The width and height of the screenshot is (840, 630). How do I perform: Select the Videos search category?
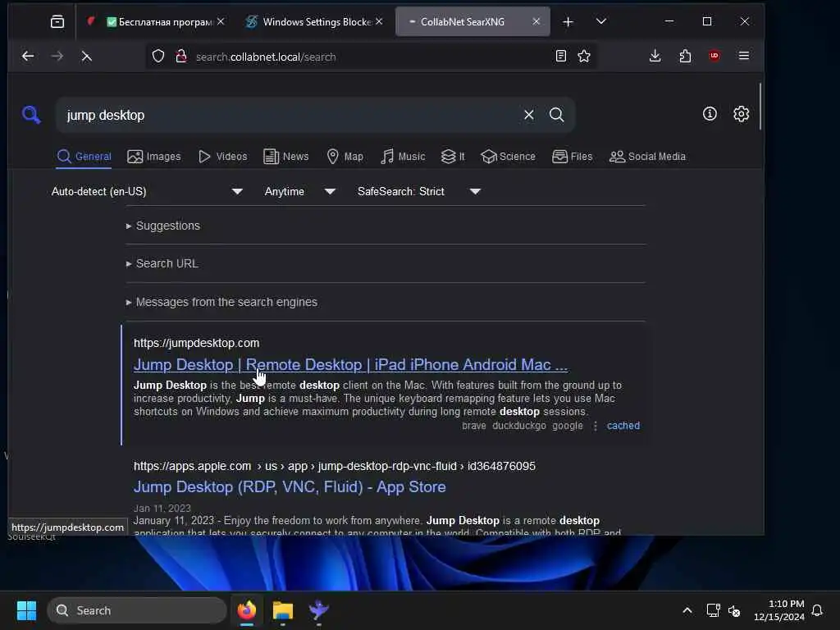coord(223,157)
